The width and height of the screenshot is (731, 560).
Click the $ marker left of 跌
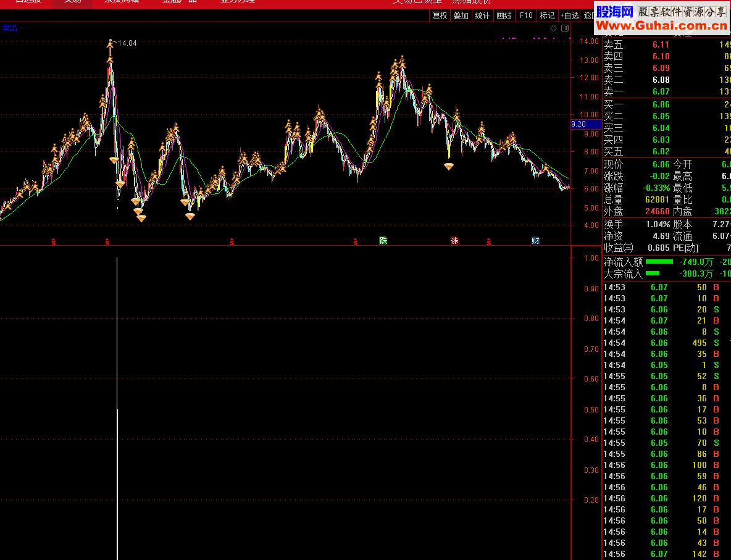coord(355,242)
